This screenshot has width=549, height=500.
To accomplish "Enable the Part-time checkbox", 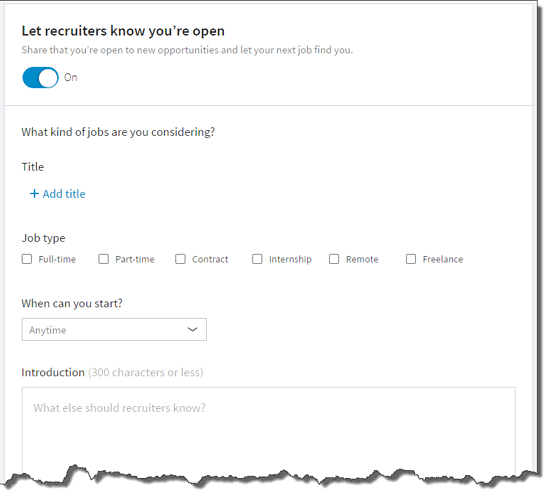I will pos(104,259).
